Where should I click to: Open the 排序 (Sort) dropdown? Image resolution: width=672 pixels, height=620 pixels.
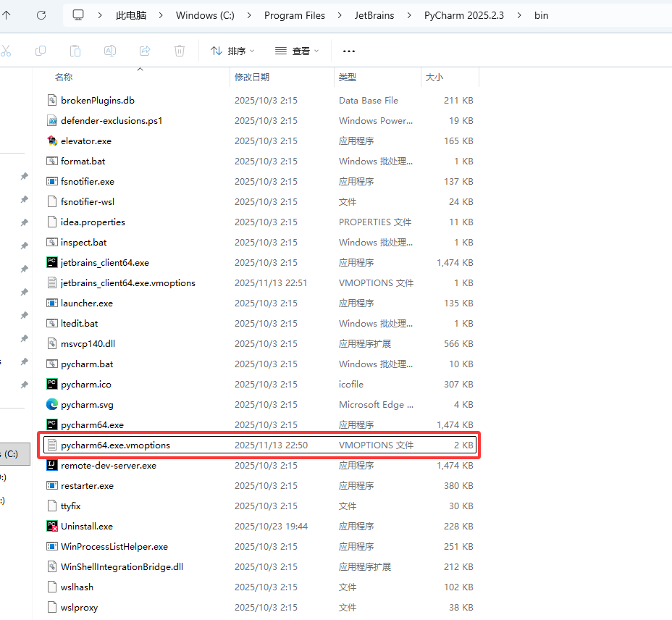pyautogui.click(x=232, y=51)
